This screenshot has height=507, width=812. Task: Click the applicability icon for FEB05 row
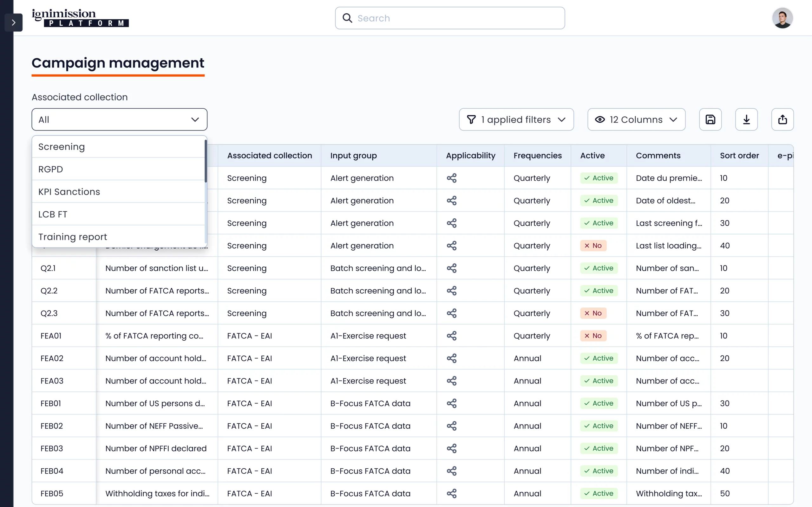451,493
